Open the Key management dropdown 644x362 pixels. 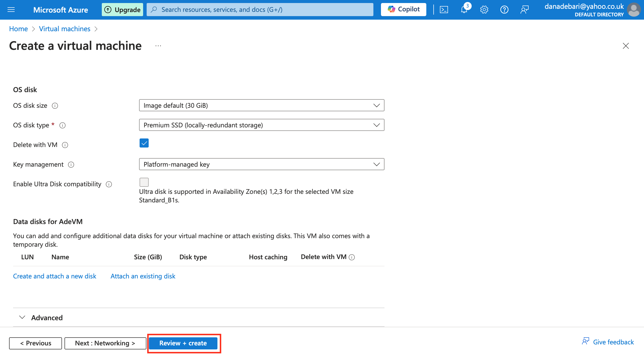pyautogui.click(x=262, y=164)
